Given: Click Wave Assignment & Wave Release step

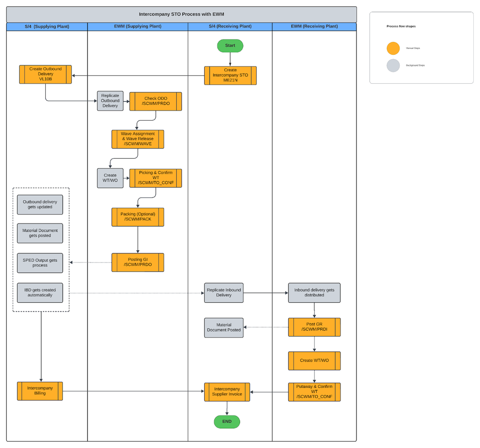Looking at the screenshot, I should point(138,139).
